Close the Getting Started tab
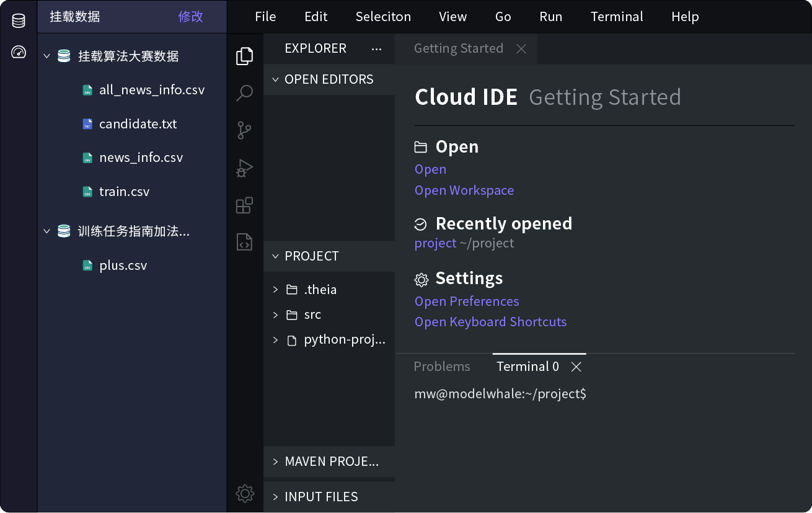Image resolution: width=812 pixels, height=513 pixels. (x=521, y=49)
